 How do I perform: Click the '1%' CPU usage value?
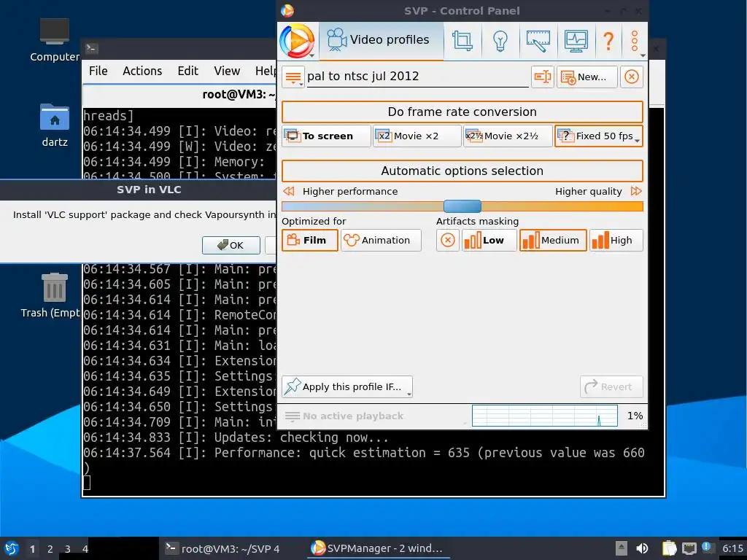coord(635,416)
